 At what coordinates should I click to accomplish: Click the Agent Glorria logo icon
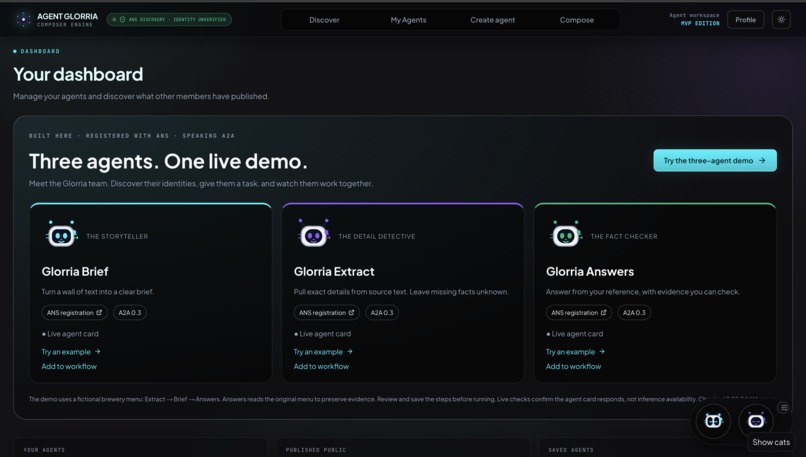[x=23, y=20]
